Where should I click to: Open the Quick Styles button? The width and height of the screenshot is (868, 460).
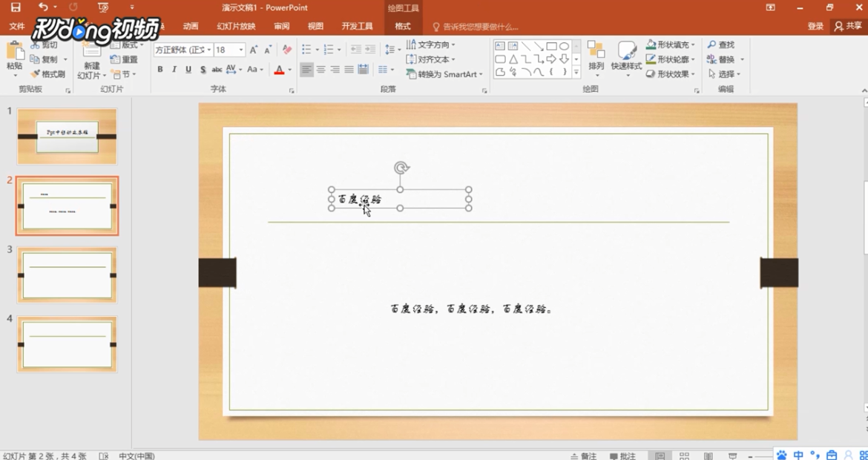(x=627, y=58)
